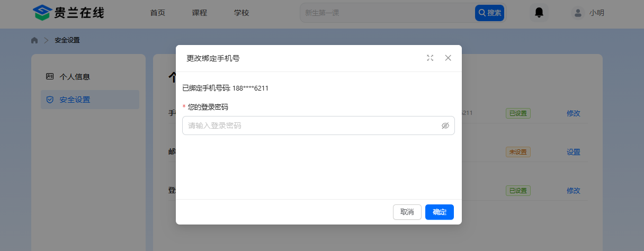644x251 pixels.
Task: Click the 新生第一课 search input
Action: (x=387, y=13)
